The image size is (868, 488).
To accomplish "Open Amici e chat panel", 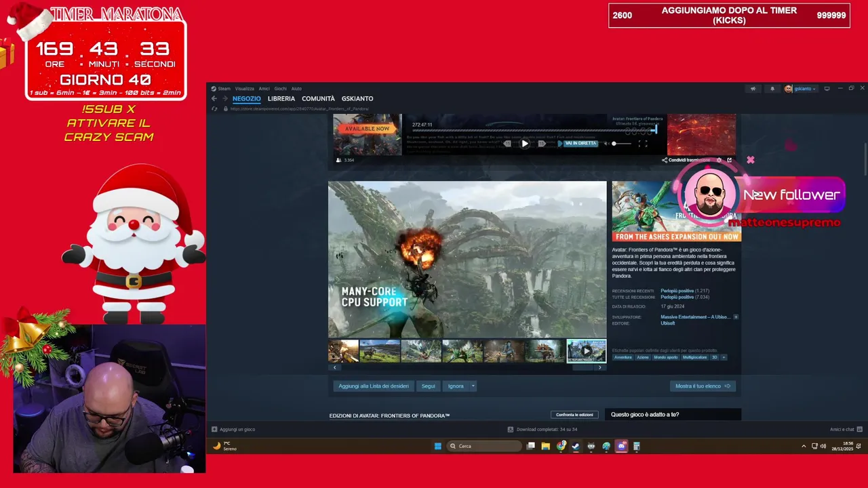I will point(846,429).
